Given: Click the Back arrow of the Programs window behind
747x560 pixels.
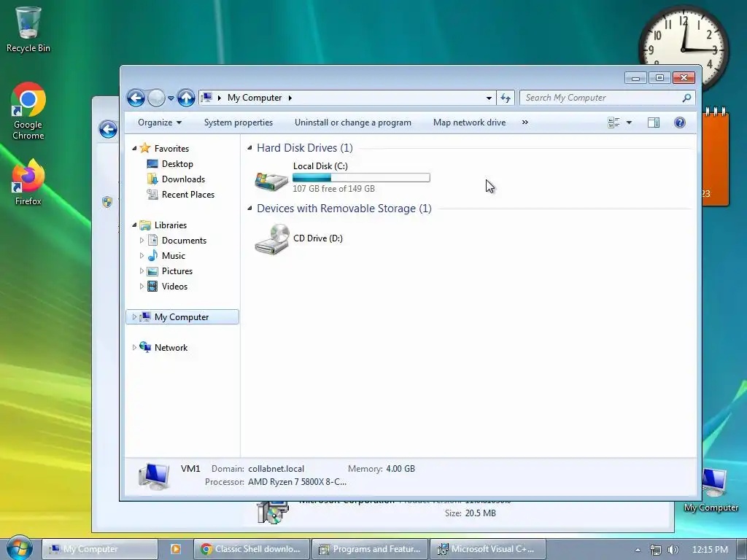Looking at the screenshot, I should tap(108, 129).
